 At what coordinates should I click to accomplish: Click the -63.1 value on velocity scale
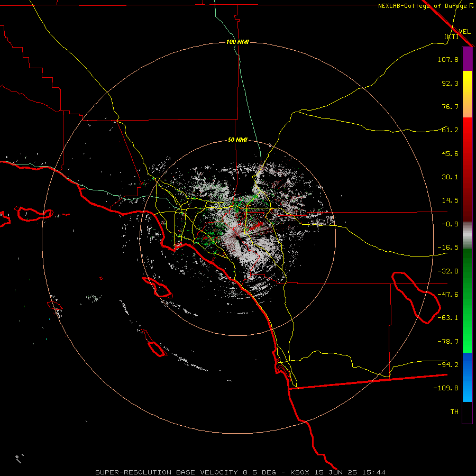448,318
